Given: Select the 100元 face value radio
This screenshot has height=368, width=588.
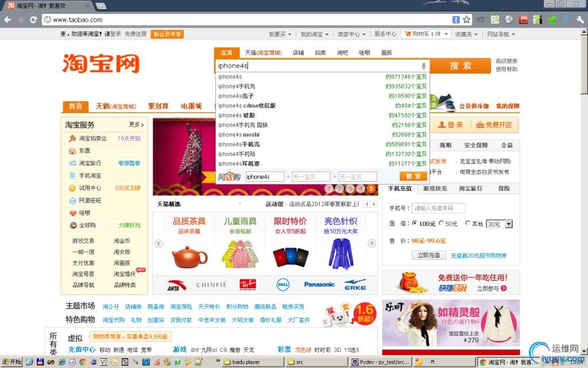Looking at the screenshot, I should point(415,223).
